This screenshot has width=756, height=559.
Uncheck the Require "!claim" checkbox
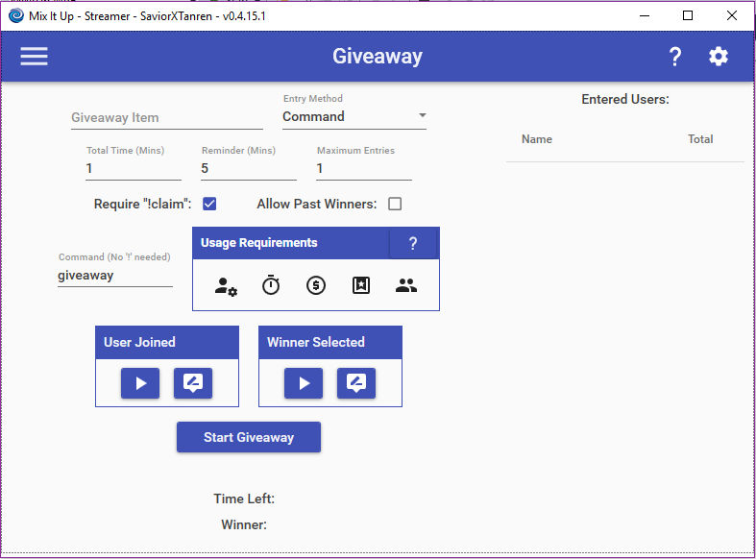[x=209, y=204]
